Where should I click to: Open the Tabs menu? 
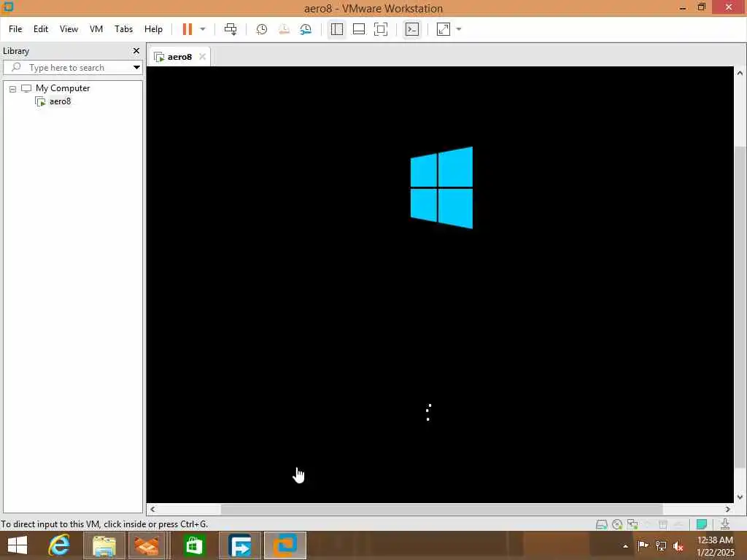123,29
